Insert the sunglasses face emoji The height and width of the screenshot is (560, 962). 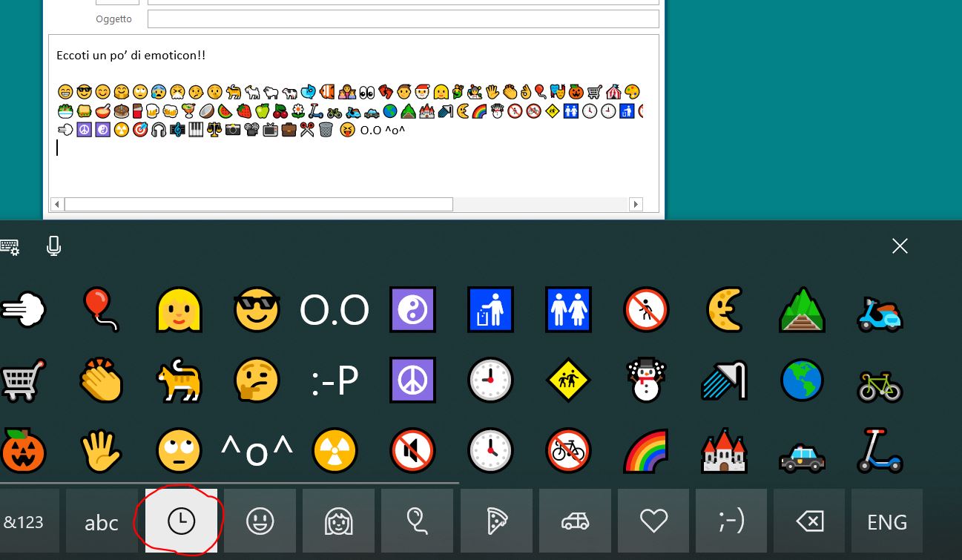(x=256, y=310)
